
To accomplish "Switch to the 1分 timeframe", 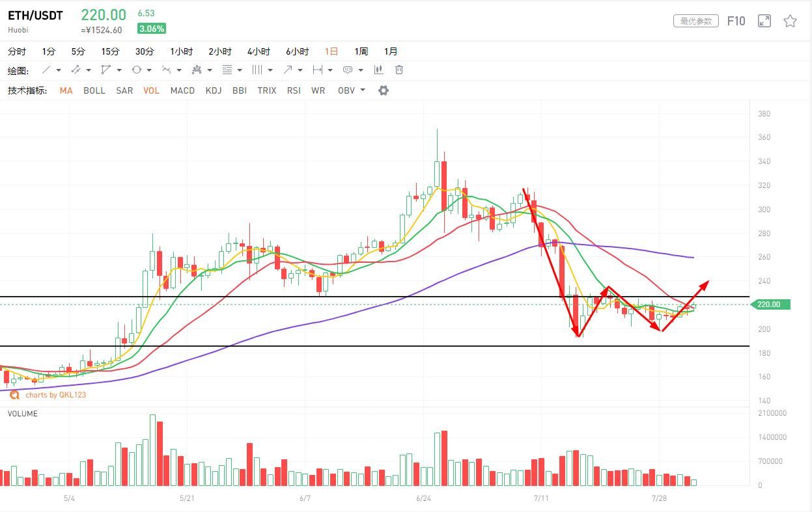I will coord(48,51).
